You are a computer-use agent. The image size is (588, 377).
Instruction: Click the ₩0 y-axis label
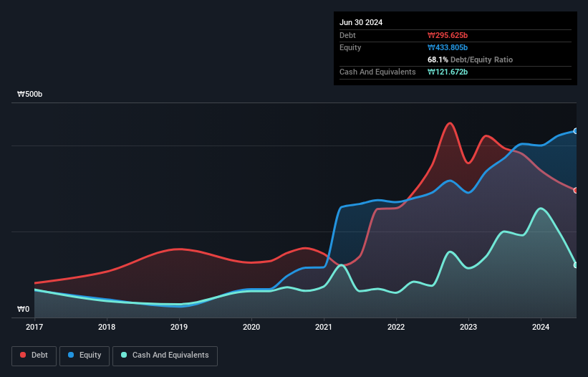pyautogui.click(x=23, y=309)
